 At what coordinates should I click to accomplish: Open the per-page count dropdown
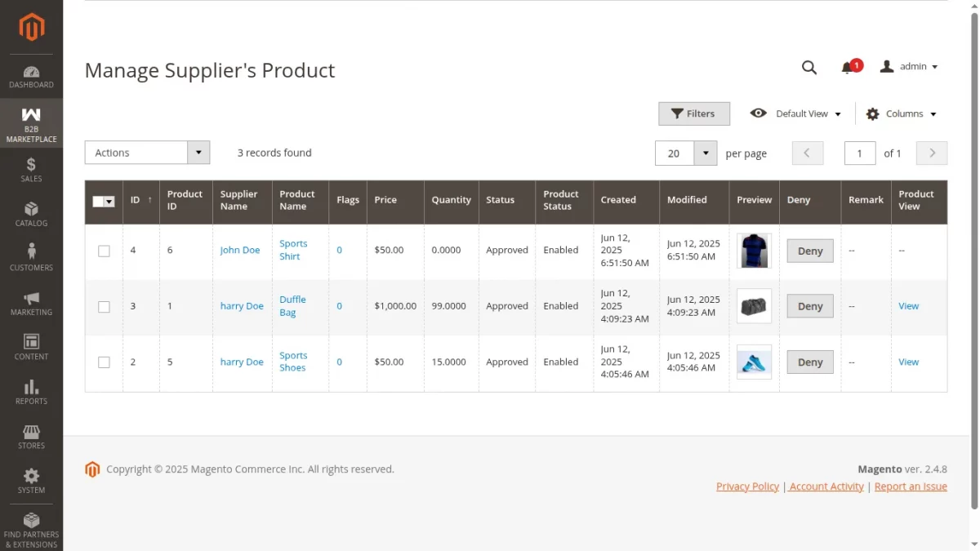706,153
